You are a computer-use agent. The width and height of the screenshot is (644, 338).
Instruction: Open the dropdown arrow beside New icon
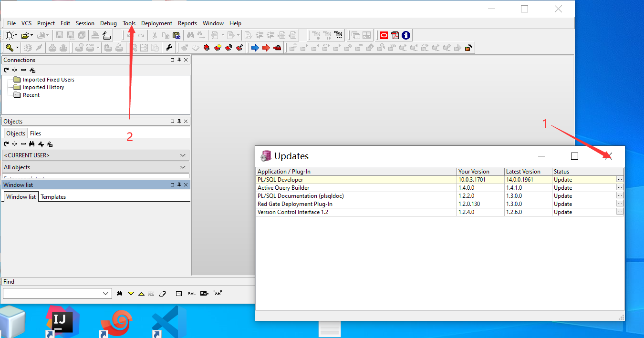pos(16,35)
